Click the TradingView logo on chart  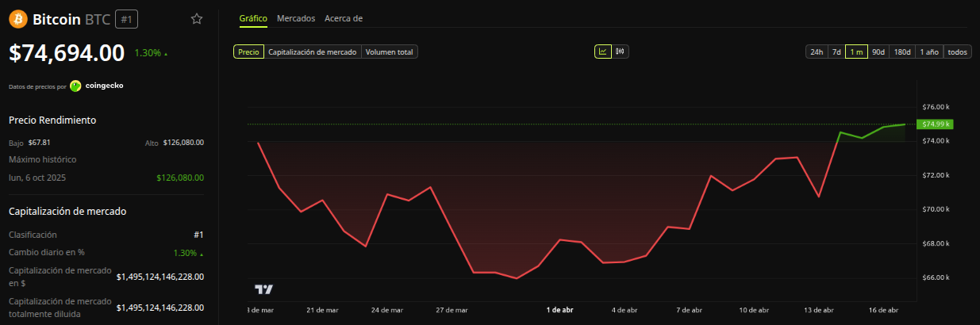point(264,289)
